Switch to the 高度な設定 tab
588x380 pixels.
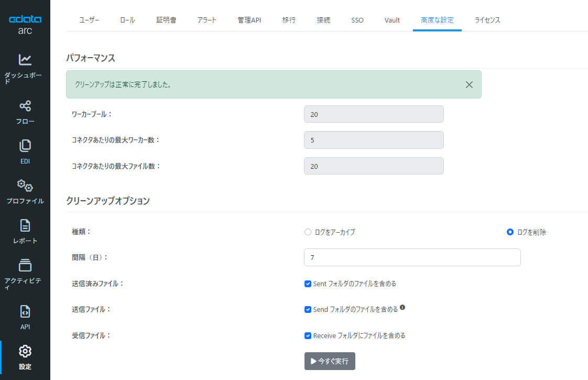point(437,20)
